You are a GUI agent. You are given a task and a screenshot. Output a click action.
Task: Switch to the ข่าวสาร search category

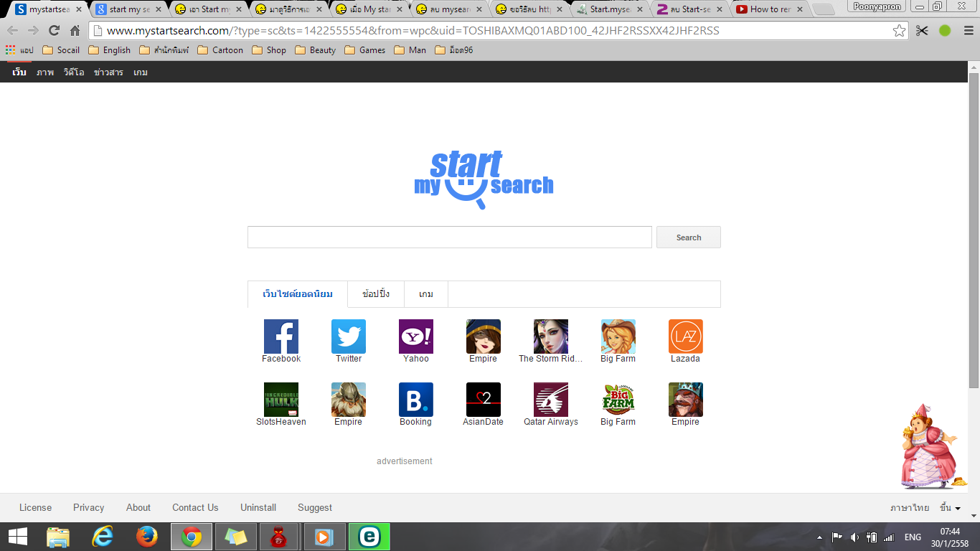(x=108, y=72)
